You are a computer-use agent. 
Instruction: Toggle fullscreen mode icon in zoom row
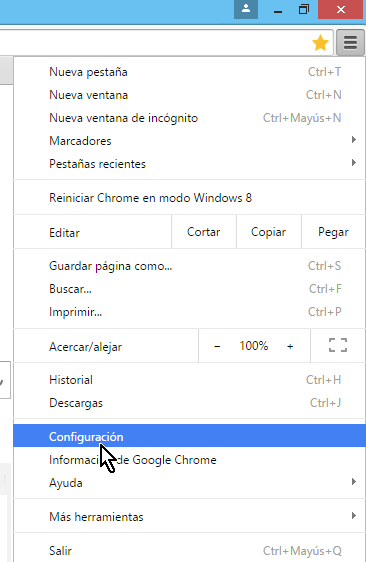coord(338,345)
